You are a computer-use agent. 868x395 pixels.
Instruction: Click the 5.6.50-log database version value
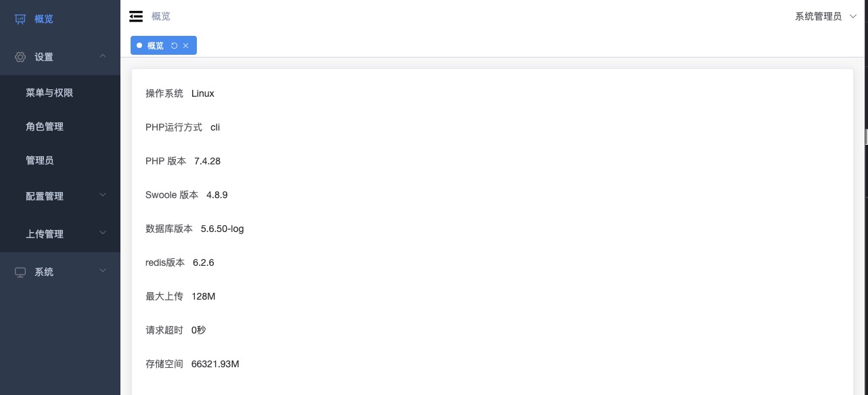[x=223, y=229]
